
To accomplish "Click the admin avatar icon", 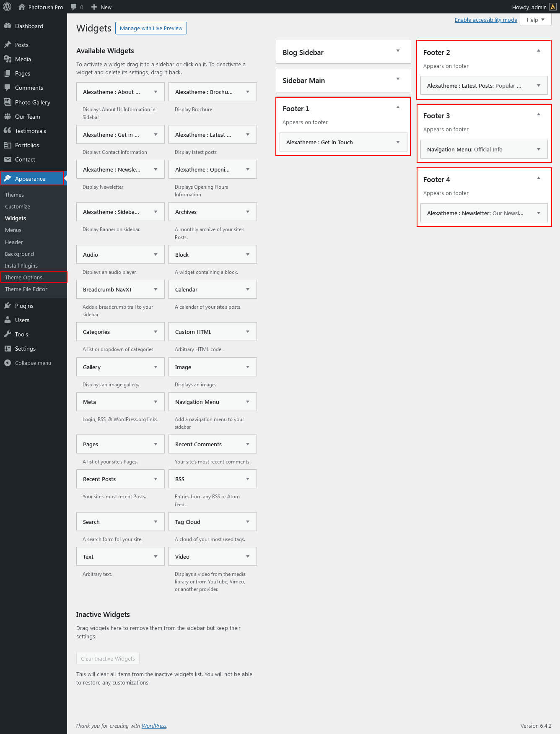I will click(x=553, y=7).
